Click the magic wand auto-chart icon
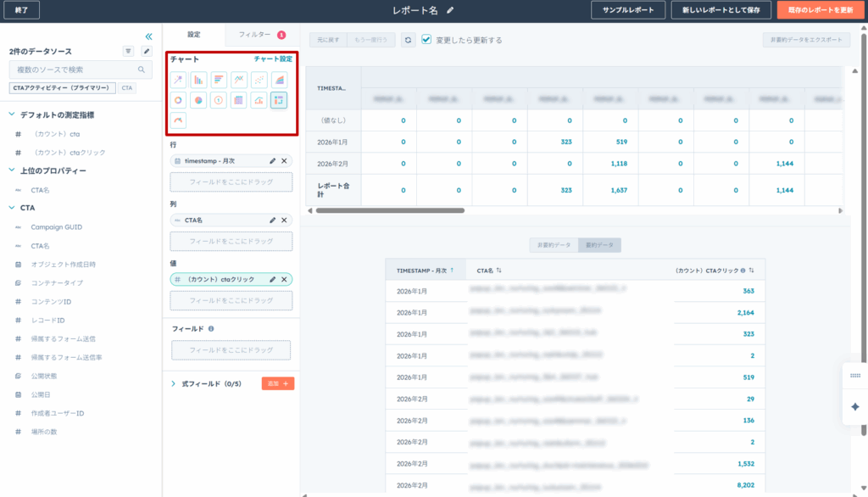This screenshot has width=868, height=497. click(x=178, y=80)
